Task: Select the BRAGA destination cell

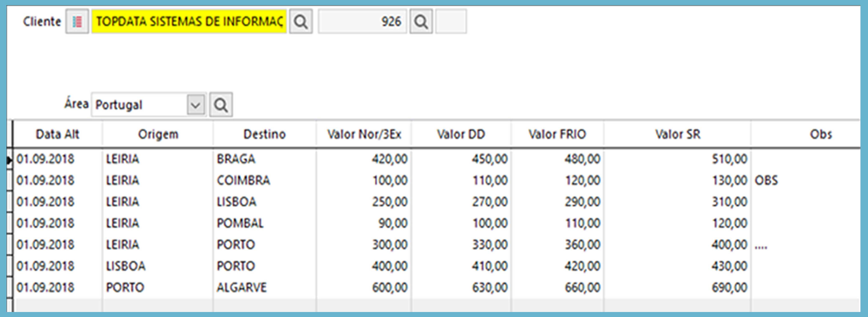Action: (265, 159)
